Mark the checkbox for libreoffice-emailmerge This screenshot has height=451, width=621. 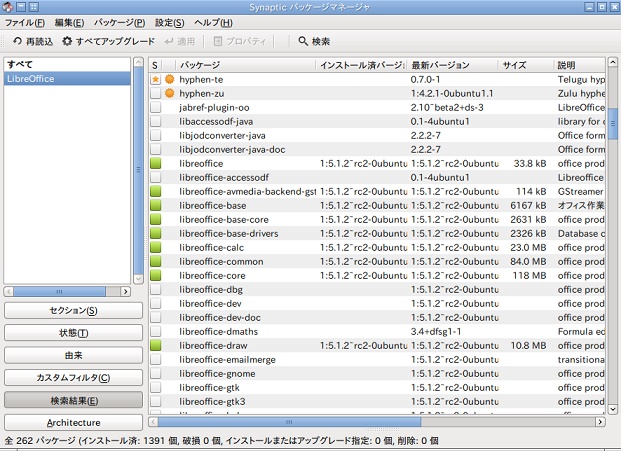[x=156, y=360]
